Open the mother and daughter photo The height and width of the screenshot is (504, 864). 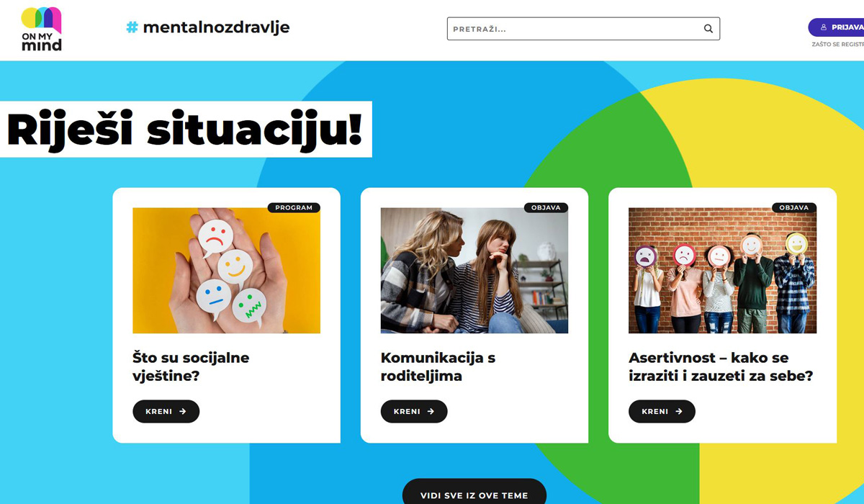click(474, 271)
